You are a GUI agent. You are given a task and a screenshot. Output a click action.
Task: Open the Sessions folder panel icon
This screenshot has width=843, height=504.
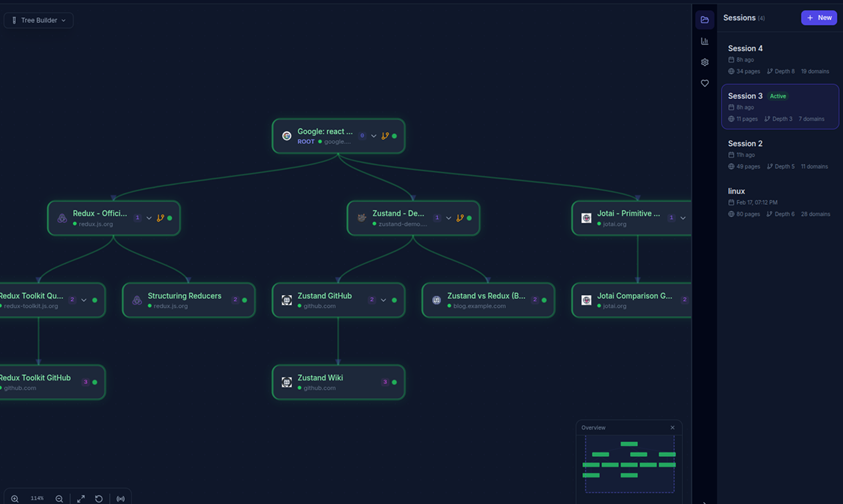[x=704, y=19]
